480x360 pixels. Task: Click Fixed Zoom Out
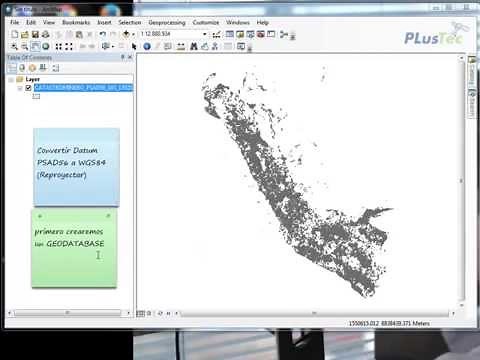pos(69,46)
